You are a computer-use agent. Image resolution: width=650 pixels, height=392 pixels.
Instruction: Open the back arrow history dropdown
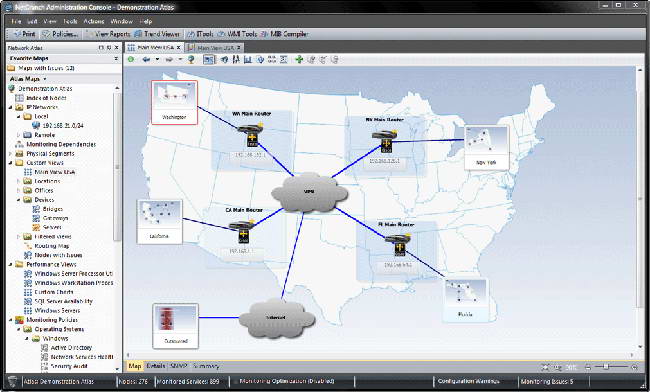point(157,59)
